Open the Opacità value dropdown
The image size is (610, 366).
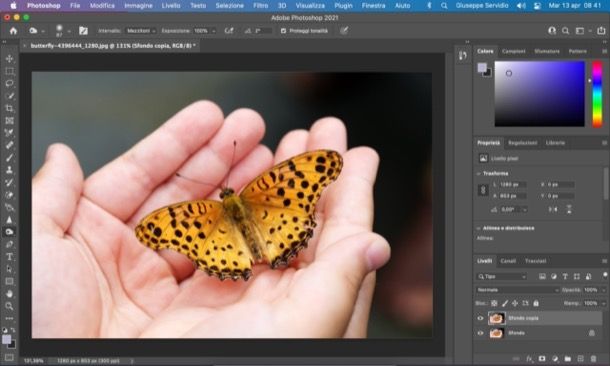(x=604, y=290)
